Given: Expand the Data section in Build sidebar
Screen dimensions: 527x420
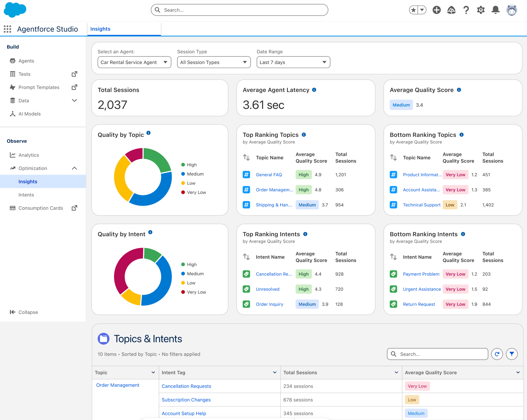Looking at the screenshot, I should (x=74, y=100).
